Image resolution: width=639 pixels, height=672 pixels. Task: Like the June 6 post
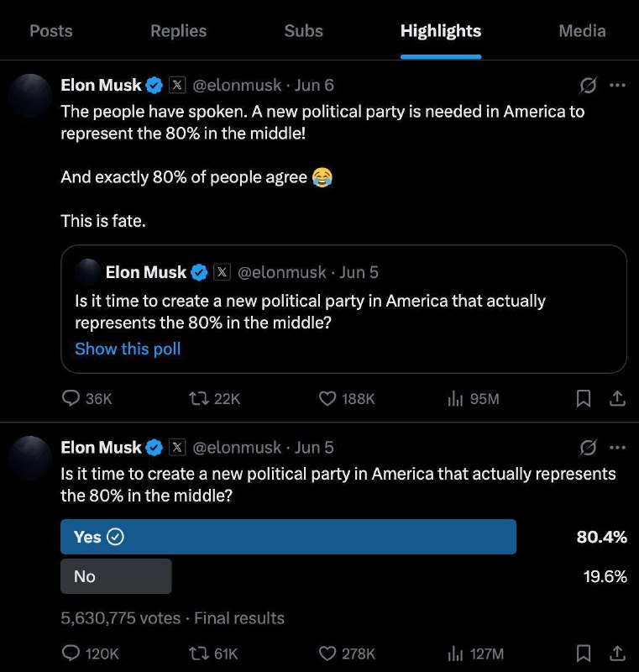coord(328,399)
